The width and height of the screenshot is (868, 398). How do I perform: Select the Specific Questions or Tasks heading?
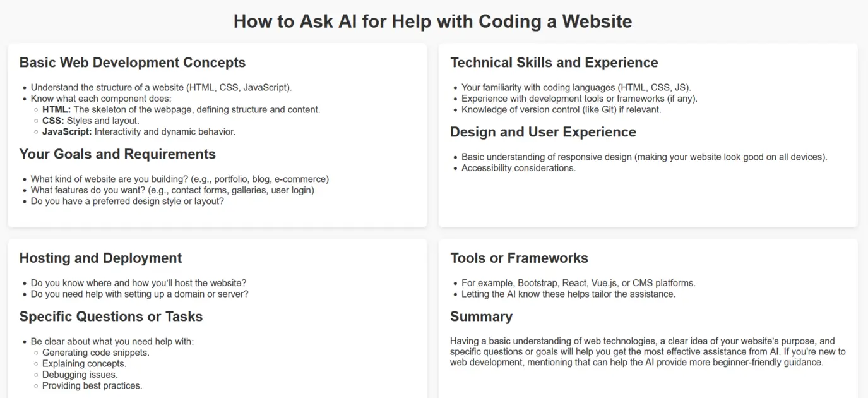tap(111, 317)
